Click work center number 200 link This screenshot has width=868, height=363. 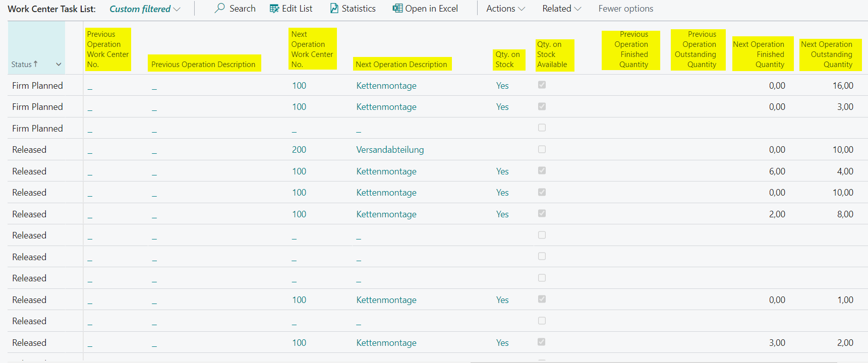[x=299, y=150]
